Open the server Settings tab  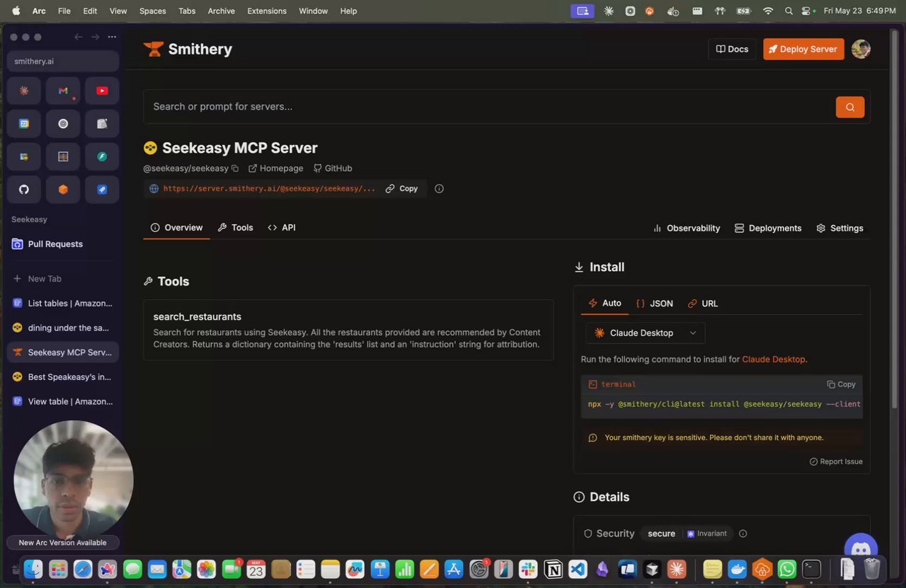tap(839, 228)
